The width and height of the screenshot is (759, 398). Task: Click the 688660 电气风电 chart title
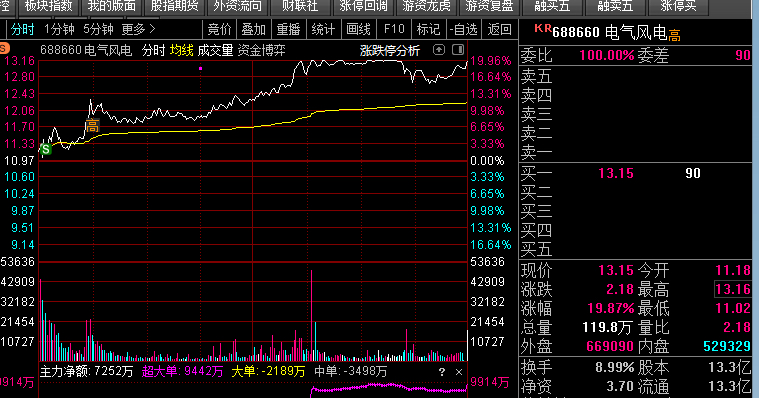[86, 50]
